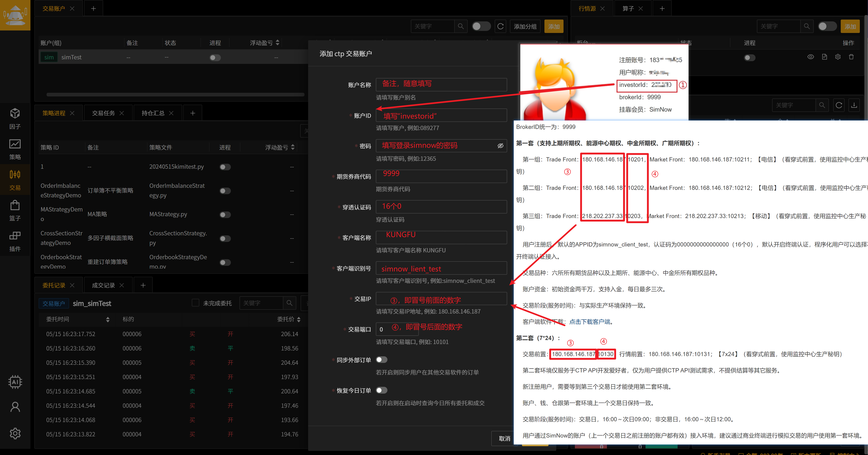Check the 未完成委托 checkbox

point(195,303)
